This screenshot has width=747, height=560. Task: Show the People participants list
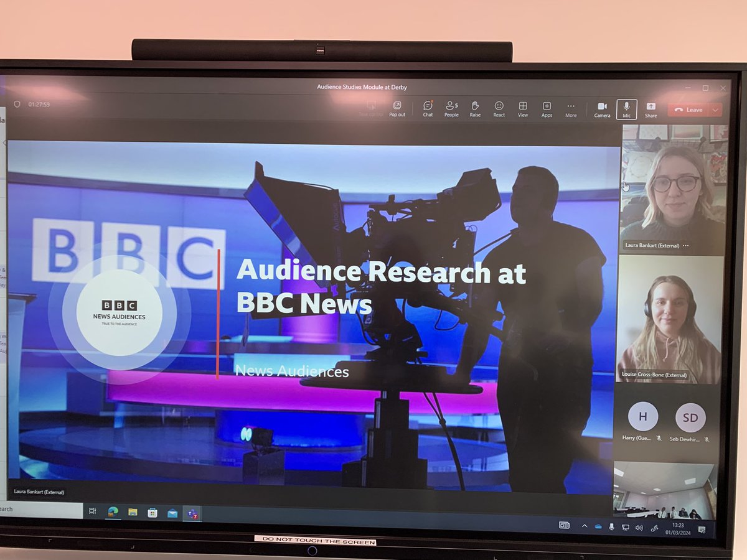pos(451,108)
